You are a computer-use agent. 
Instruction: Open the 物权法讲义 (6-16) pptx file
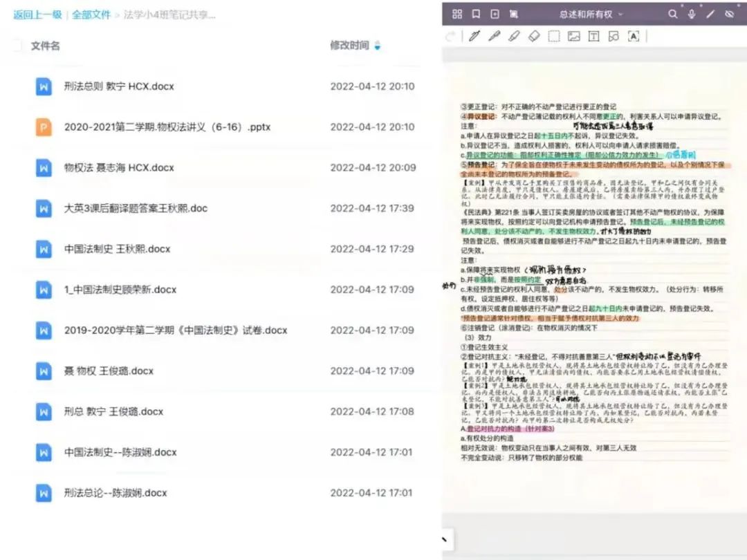click(167, 127)
